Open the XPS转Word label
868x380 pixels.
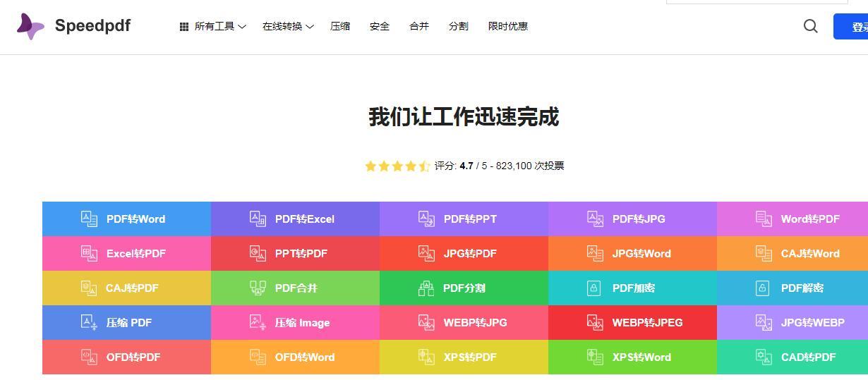tap(641, 357)
